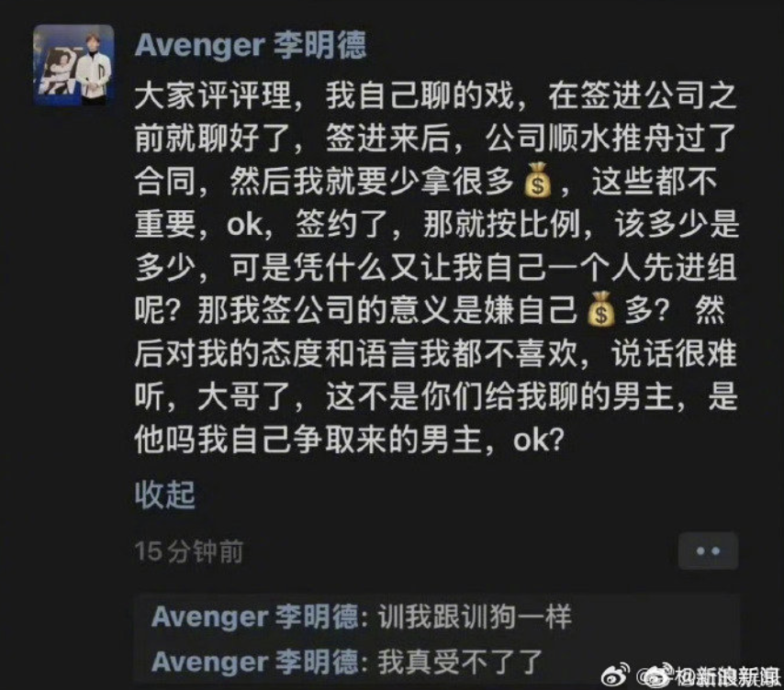
Task: Click the post line starting with 多少，可是凭什么
Action: (x=435, y=267)
